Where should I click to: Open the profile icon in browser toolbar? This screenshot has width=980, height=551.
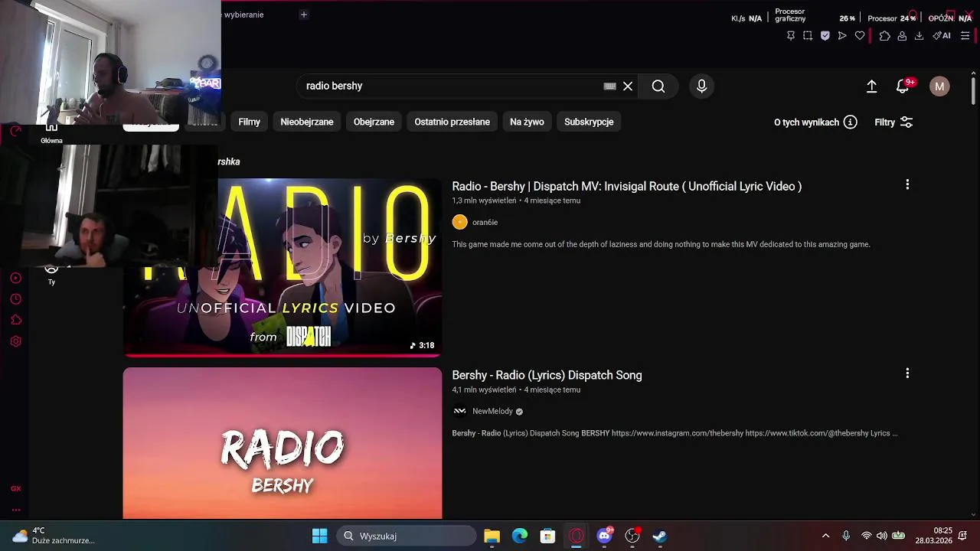(902, 35)
